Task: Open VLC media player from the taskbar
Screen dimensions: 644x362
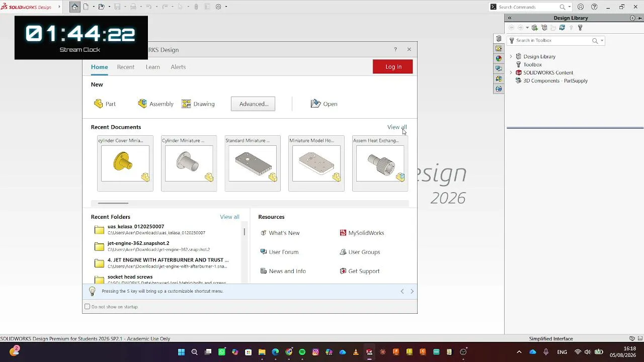Action: [x=356, y=352]
